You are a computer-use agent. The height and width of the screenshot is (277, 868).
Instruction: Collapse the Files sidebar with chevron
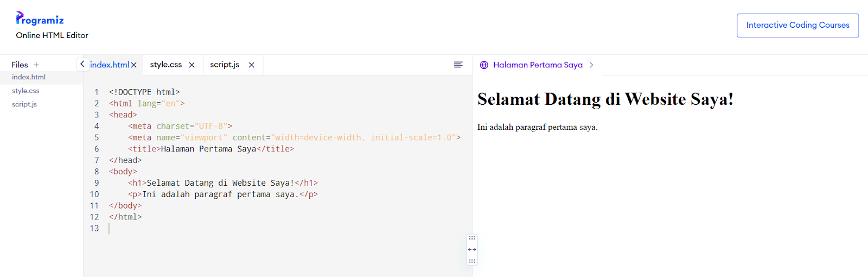pos(82,64)
